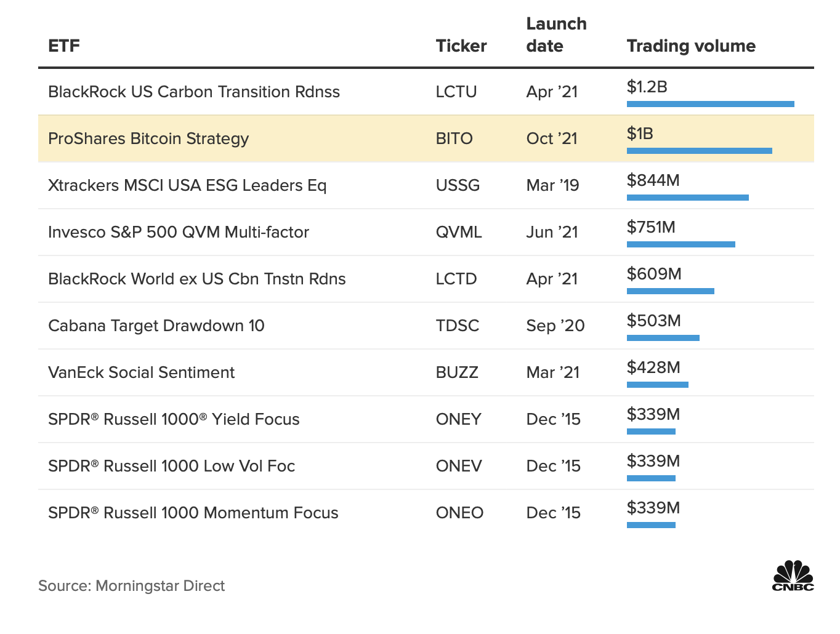This screenshot has height=634, width=840.
Task: Click the Dec '15 date in ONEO row
Action: (553, 513)
